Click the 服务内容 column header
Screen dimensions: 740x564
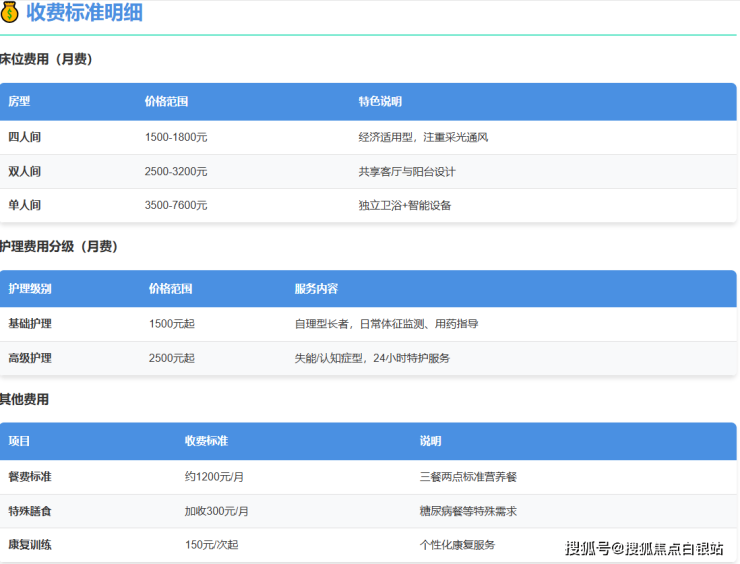(x=316, y=289)
